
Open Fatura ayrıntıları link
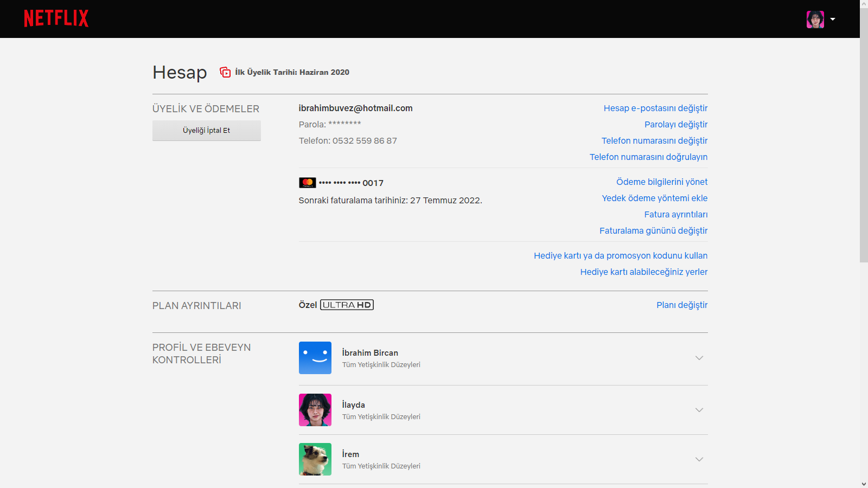[x=675, y=215]
